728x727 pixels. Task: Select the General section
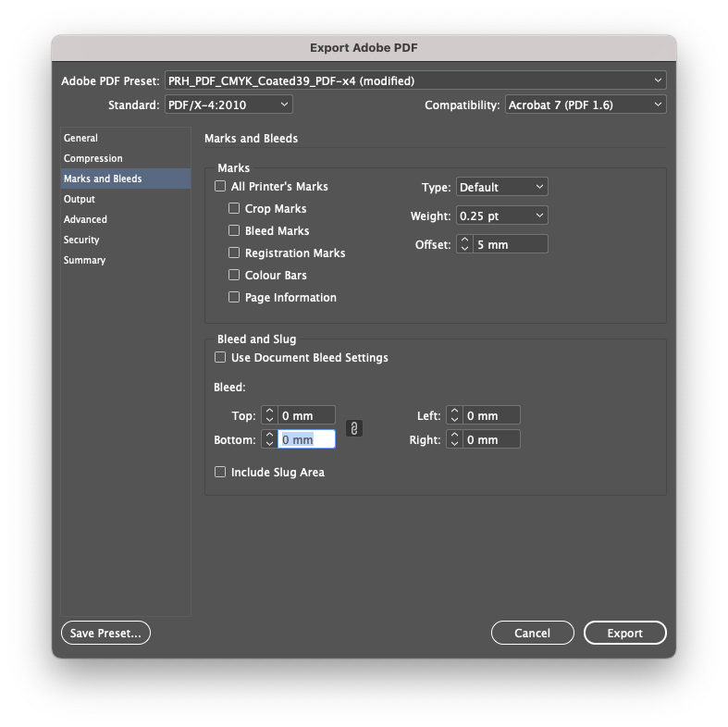click(126, 138)
